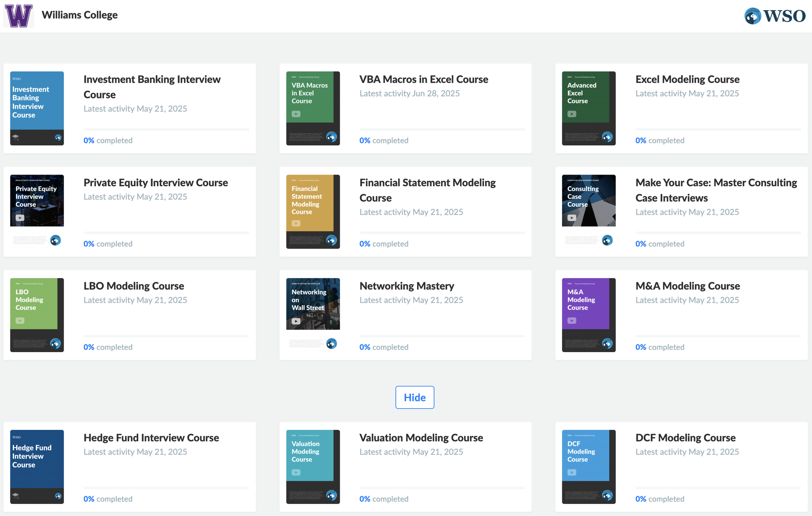Click play icon on VBA Macros thumbnail
This screenshot has width=812, height=516.
click(296, 114)
